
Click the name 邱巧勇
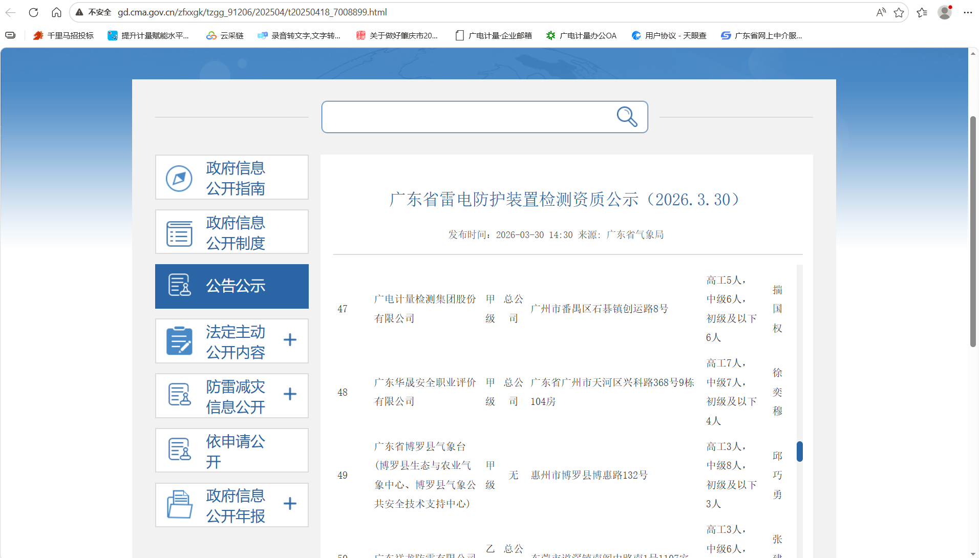point(777,475)
